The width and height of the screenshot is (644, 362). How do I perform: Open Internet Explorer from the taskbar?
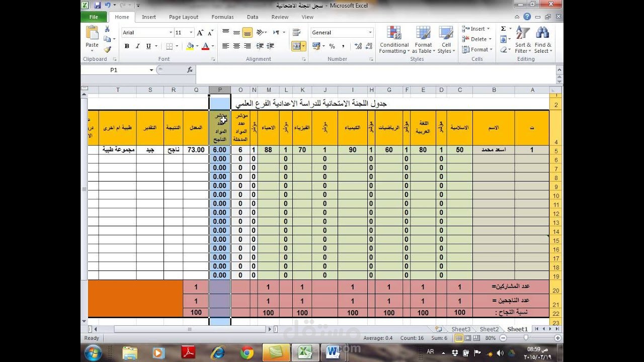point(217,352)
